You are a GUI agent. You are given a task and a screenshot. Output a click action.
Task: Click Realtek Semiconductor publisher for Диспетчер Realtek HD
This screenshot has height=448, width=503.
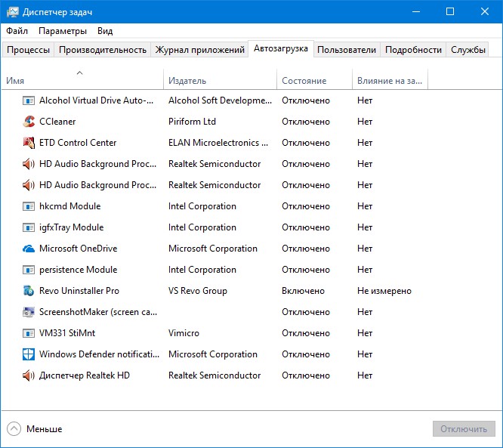pyautogui.click(x=214, y=375)
